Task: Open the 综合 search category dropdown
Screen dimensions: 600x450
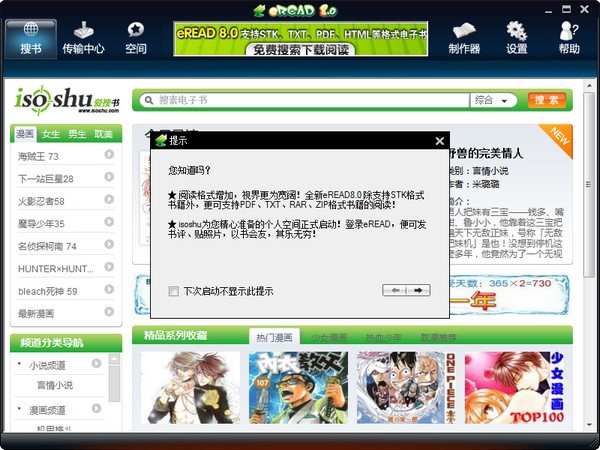Action: tap(492, 100)
